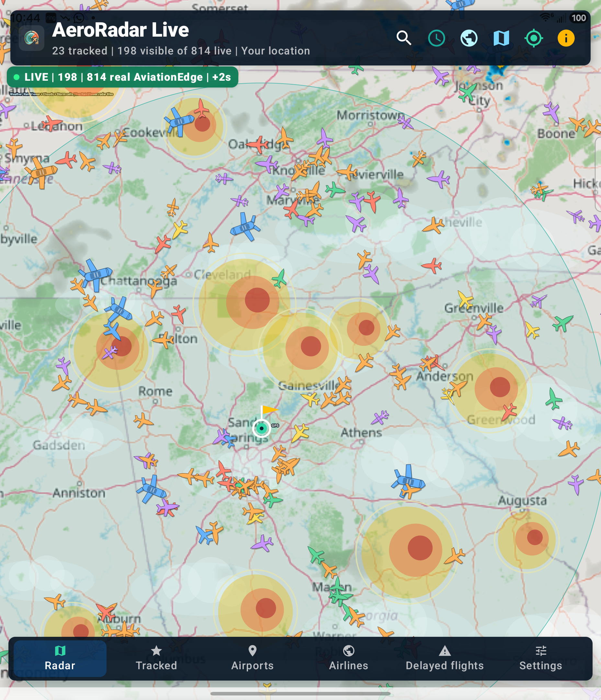Center map with locate target icon
The width and height of the screenshot is (601, 700).
pos(534,38)
